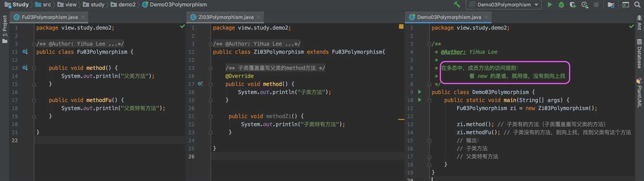Click the Search Everywhere magnifier icon
The image size is (644, 181).
click(x=638, y=4)
